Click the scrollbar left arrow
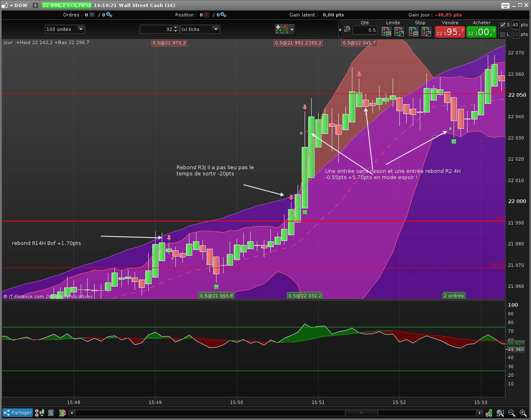The height and width of the screenshot is (420, 531). coord(72,413)
